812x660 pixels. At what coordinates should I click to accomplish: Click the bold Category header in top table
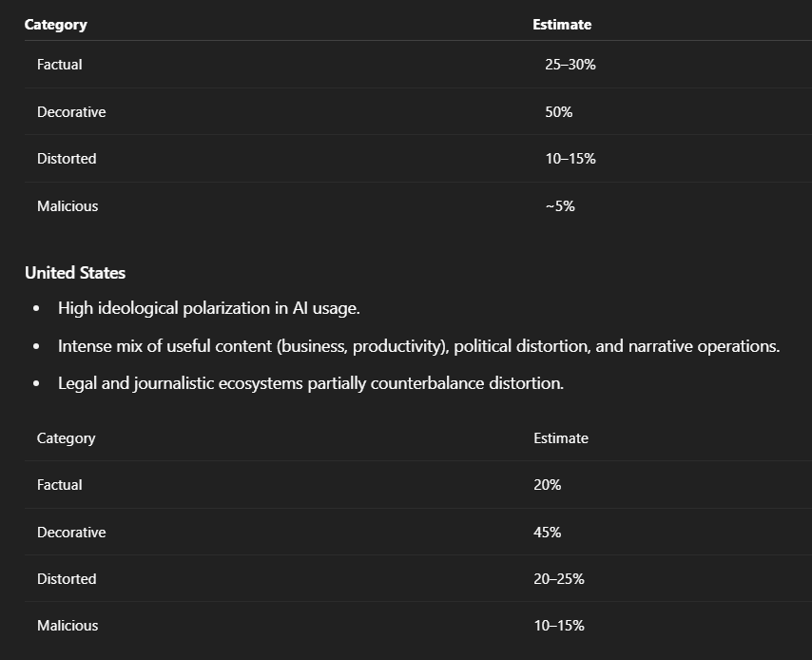pos(55,25)
